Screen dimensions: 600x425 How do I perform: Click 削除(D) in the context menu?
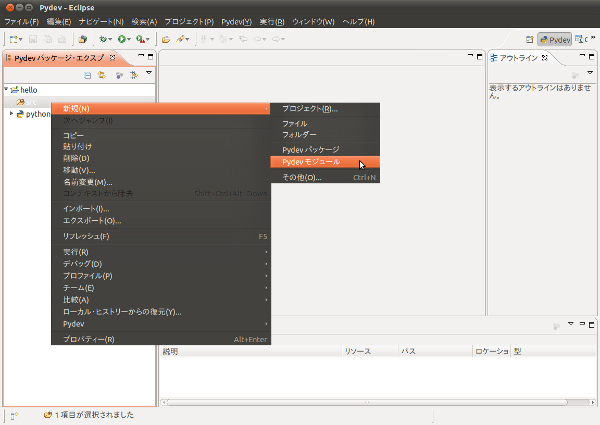161,158
